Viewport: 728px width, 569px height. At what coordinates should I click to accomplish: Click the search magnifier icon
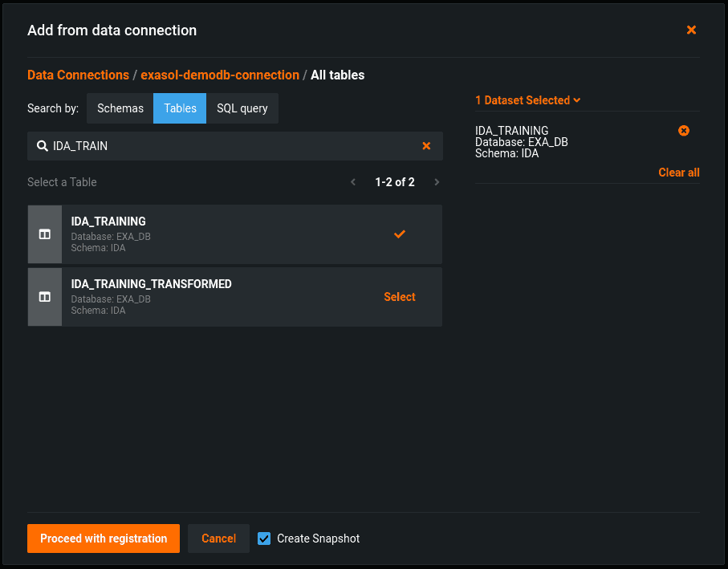coord(42,146)
